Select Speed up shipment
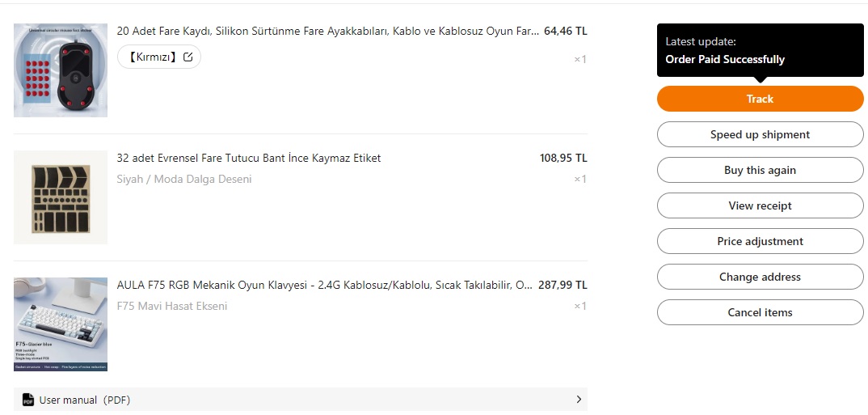This screenshot has width=868, height=415. click(760, 134)
